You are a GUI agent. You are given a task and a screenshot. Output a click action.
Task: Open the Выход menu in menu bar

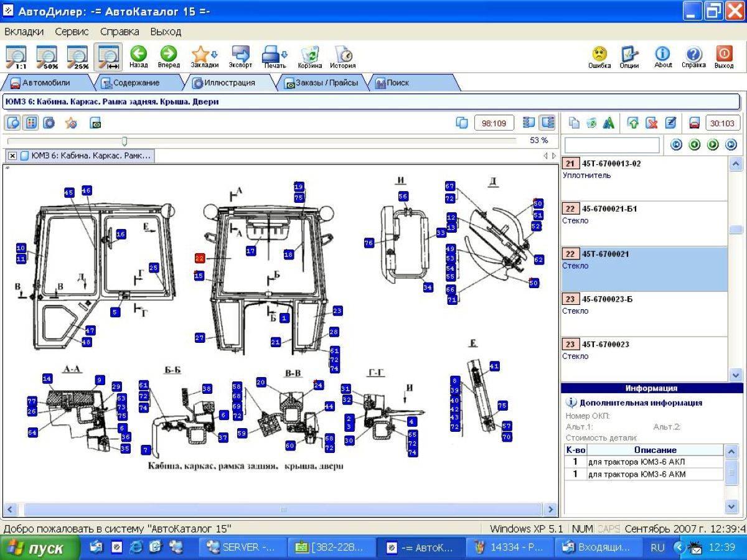[166, 31]
